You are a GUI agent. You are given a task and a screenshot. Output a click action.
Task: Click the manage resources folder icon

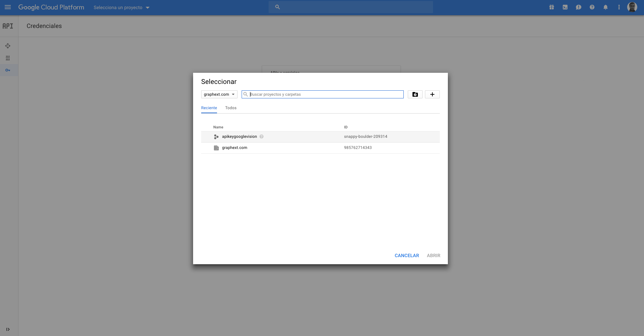415,94
